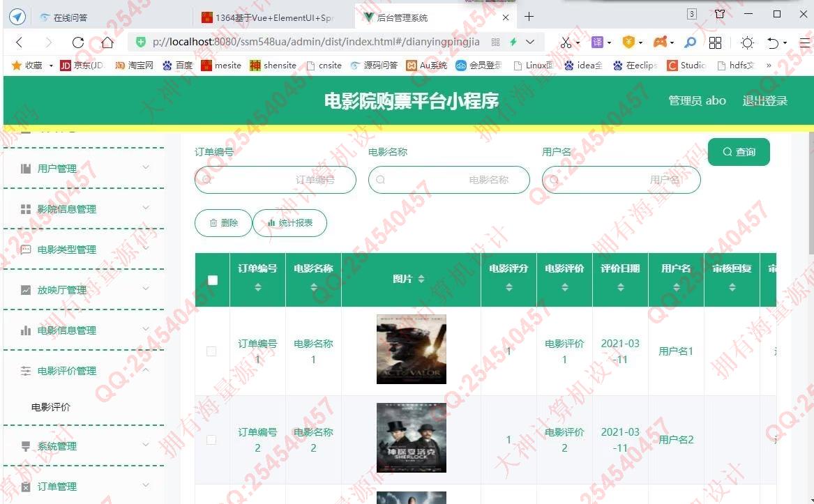Sort table by 电影评价 column arrows
Screen dimensions: 814x504
point(565,287)
